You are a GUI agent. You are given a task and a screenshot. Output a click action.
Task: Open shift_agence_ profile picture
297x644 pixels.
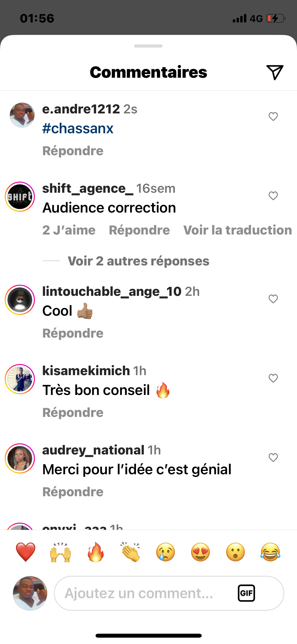[x=20, y=197]
